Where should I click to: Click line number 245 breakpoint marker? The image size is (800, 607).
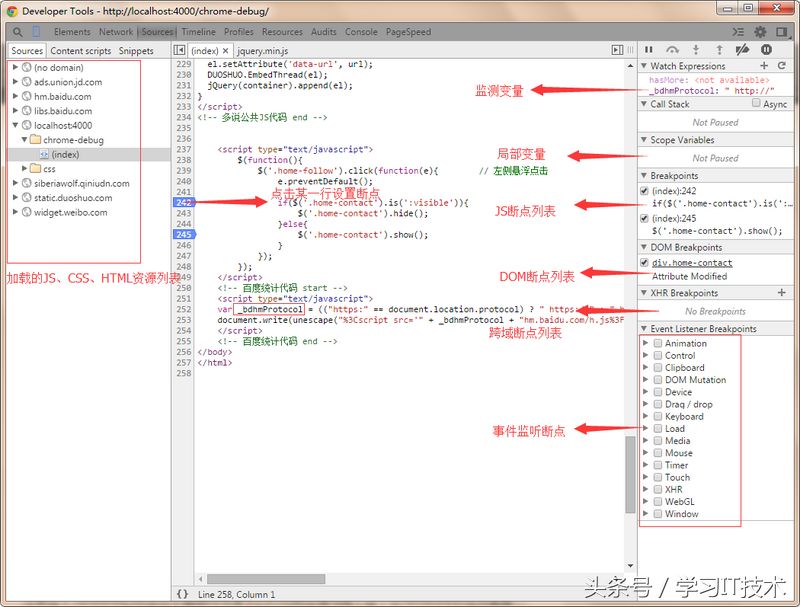(183, 235)
